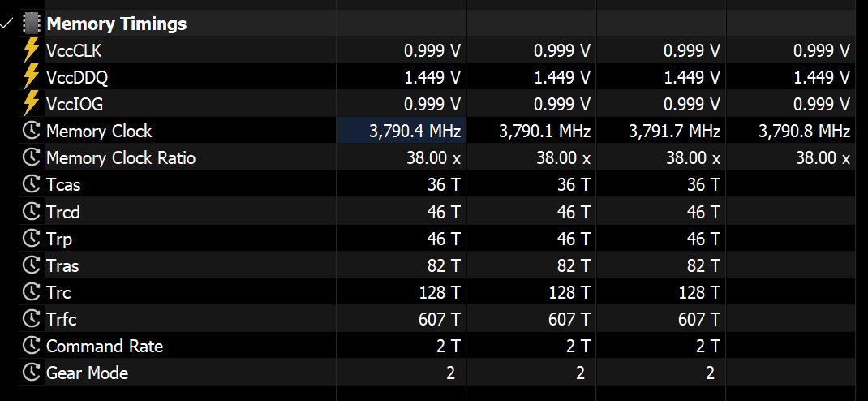Image resolution: width=868 pixels, height=401 pixels.
Task: Click the first-column 128 T Trc value
Action: 440,292
